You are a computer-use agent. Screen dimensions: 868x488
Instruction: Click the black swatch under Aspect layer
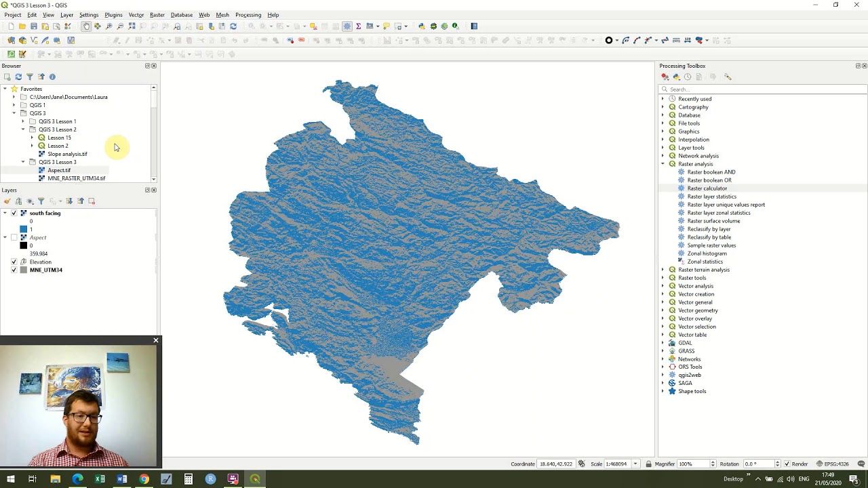(x=24, y=245)
